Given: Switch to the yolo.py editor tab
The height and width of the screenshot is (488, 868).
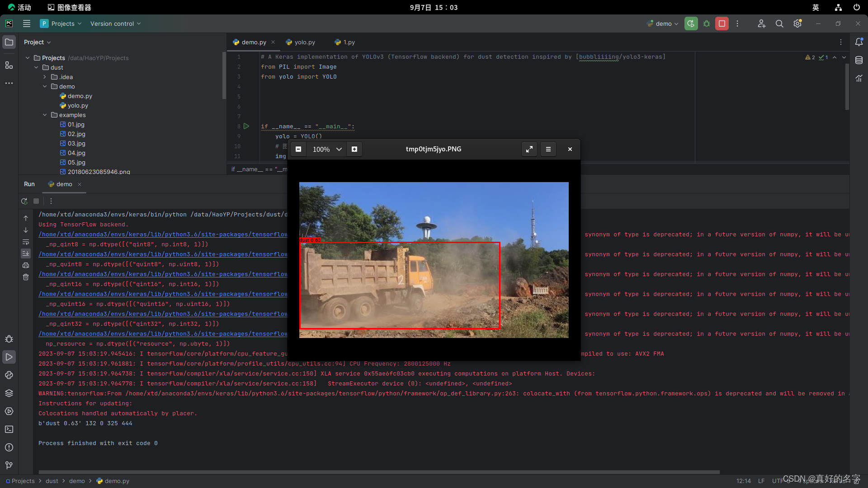Looking at the screenshot, I should click(304, 42).
